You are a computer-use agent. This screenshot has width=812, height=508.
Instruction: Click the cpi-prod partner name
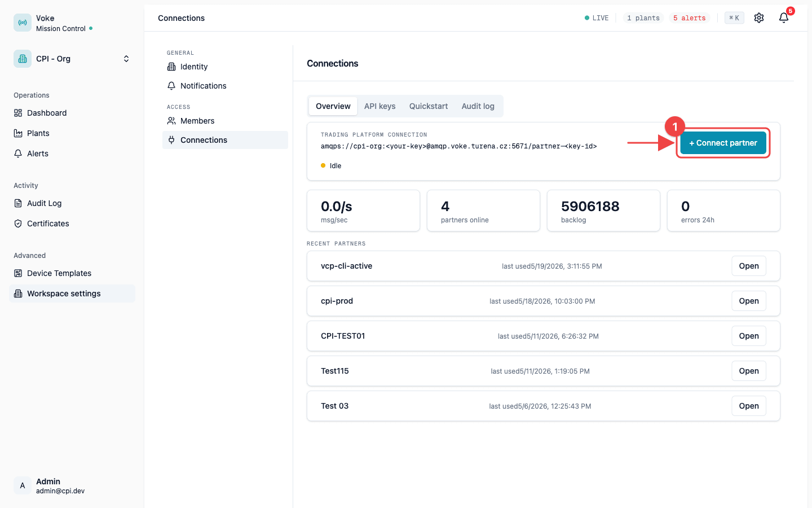[x=337, y=301]
